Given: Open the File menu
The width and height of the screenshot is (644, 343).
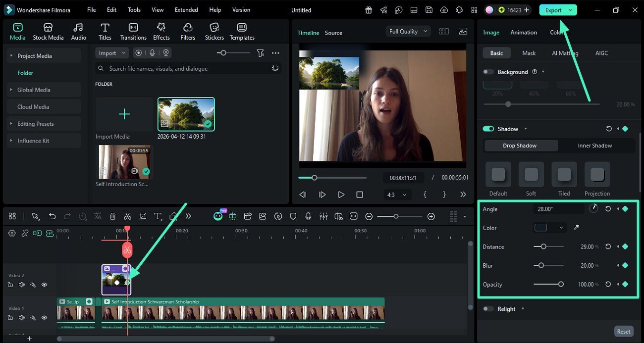Looking at the screenshot, I should click(x=92, y=10).
